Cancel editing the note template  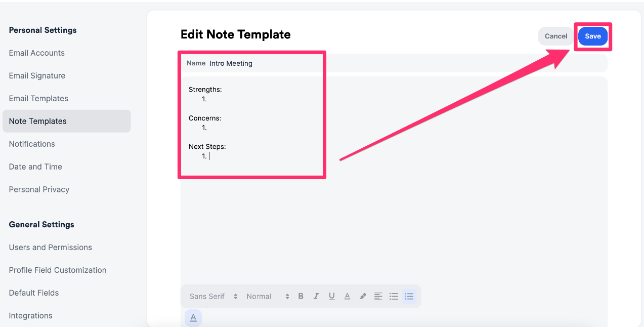coord(555,36)
